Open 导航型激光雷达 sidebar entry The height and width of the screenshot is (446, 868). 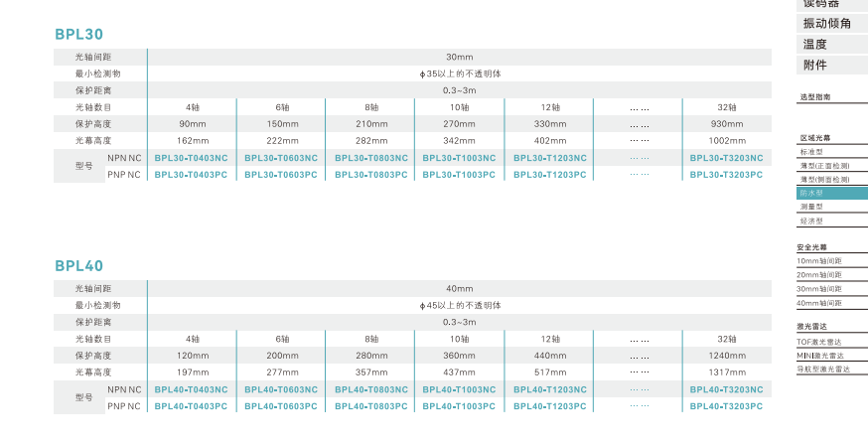[x=823, y=369]
